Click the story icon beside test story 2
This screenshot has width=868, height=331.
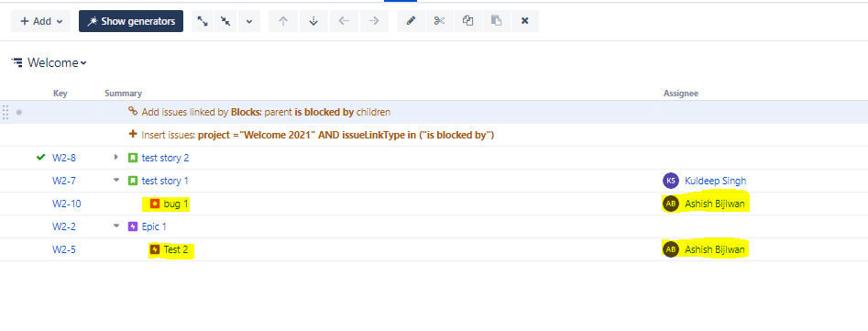tap(133, 158)
